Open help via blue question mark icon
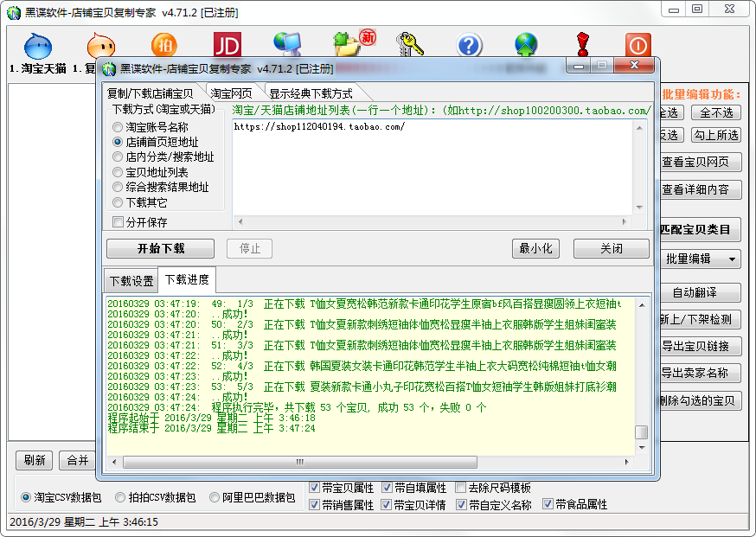Viewport: 756px width, 537px height. coord(469,45)
